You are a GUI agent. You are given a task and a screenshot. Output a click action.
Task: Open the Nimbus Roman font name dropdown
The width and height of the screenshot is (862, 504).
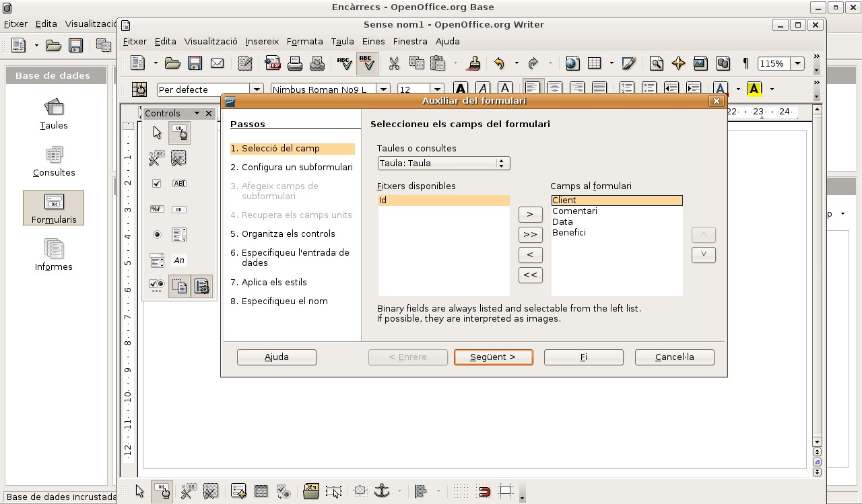pyautogui.click(x=383, y=88)
